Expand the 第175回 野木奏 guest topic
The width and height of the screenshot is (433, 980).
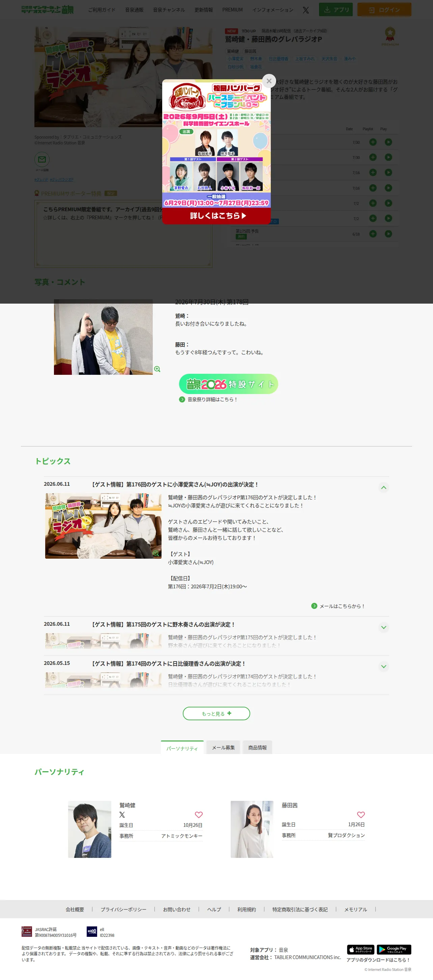tap(383, 627)
